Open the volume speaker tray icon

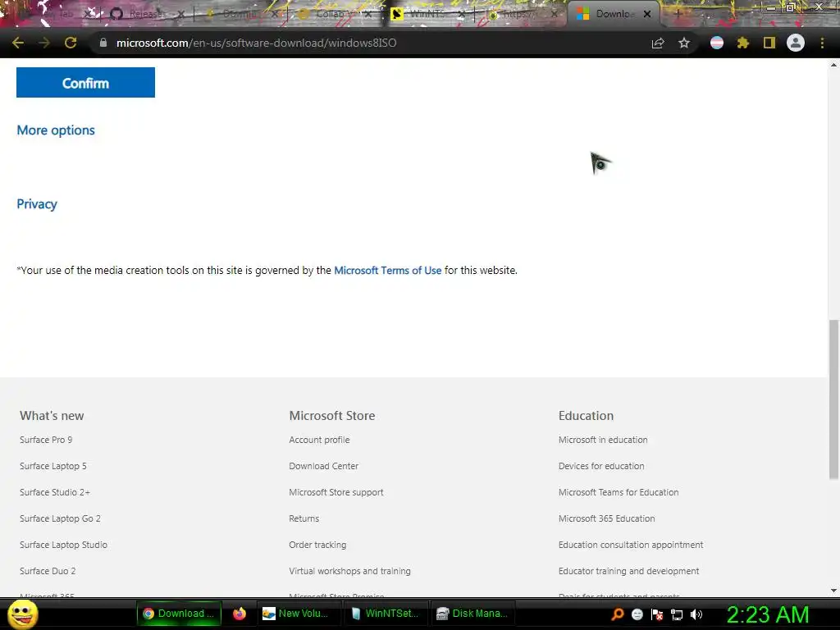click(696, 614)
